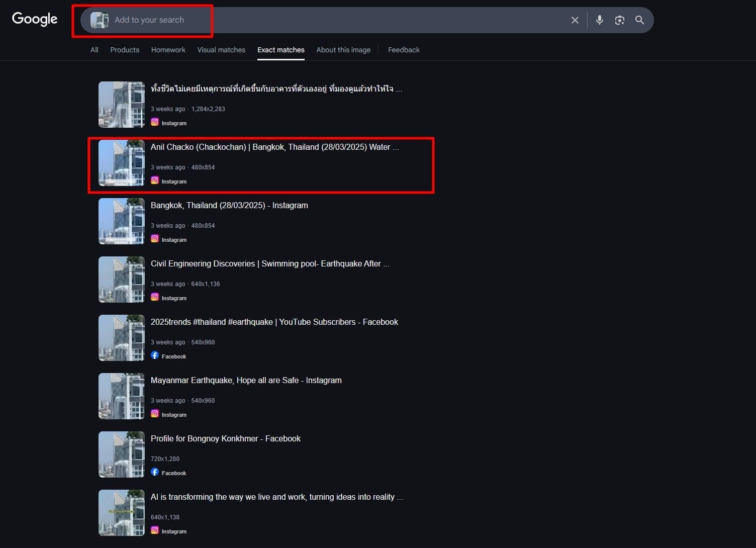The width and height of the screenshot is (756, 548).
Task: Click the Google logo
Action: point(35,19)
